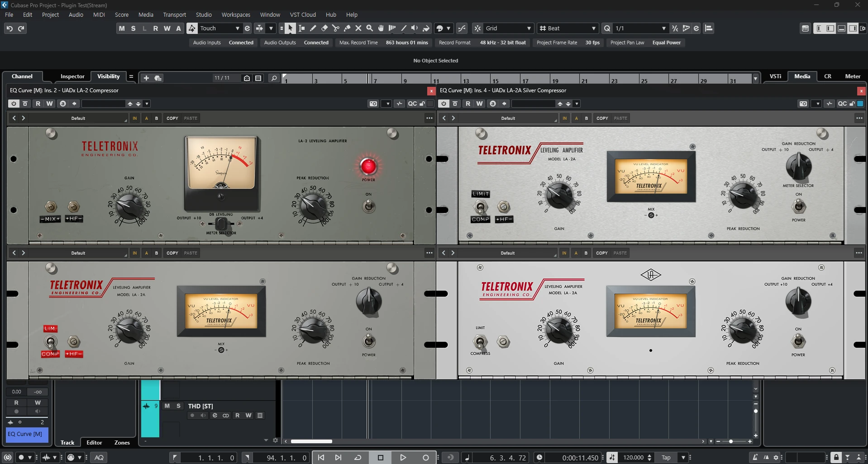Click the AQ button in transport bar
Viewport: 868px width, 464px height.
coord(99,457)
